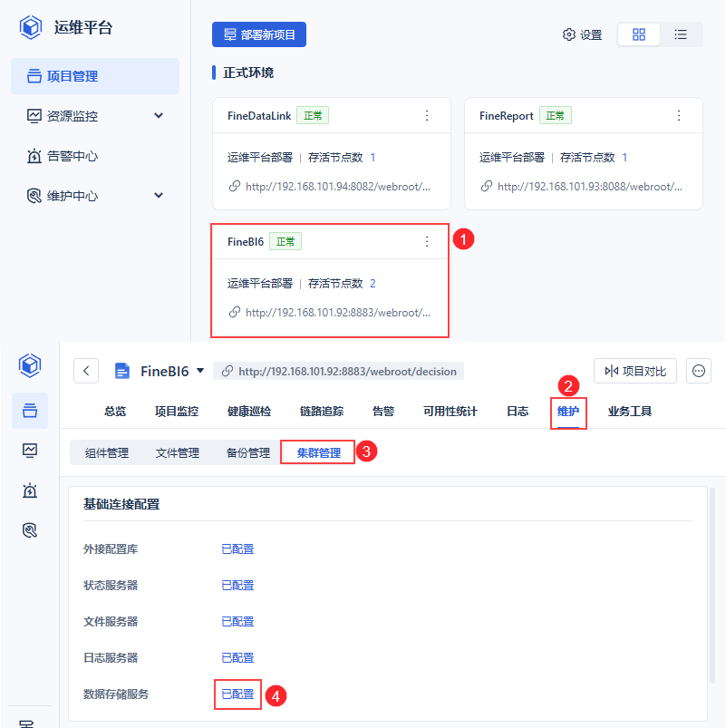Click FineBI6 存活节点数 value 2
Viewport: 726px width, 728px height.
click(373, 283)
